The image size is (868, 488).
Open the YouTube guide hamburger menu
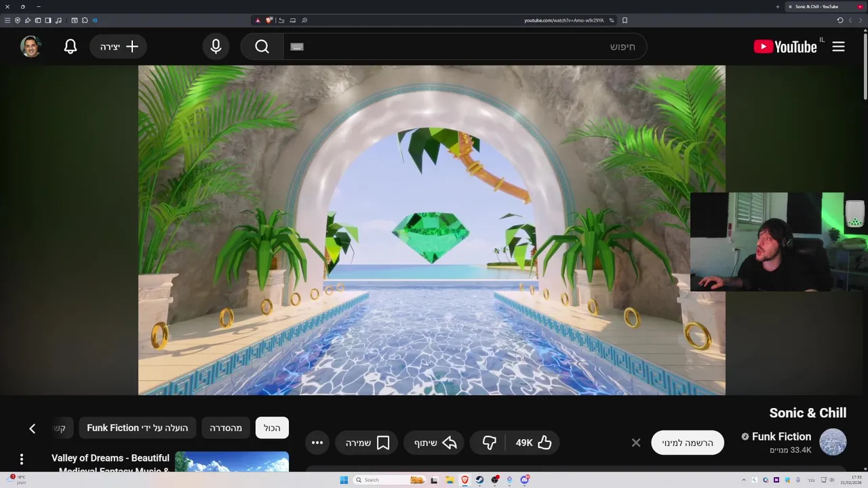(x=838, y=46)
